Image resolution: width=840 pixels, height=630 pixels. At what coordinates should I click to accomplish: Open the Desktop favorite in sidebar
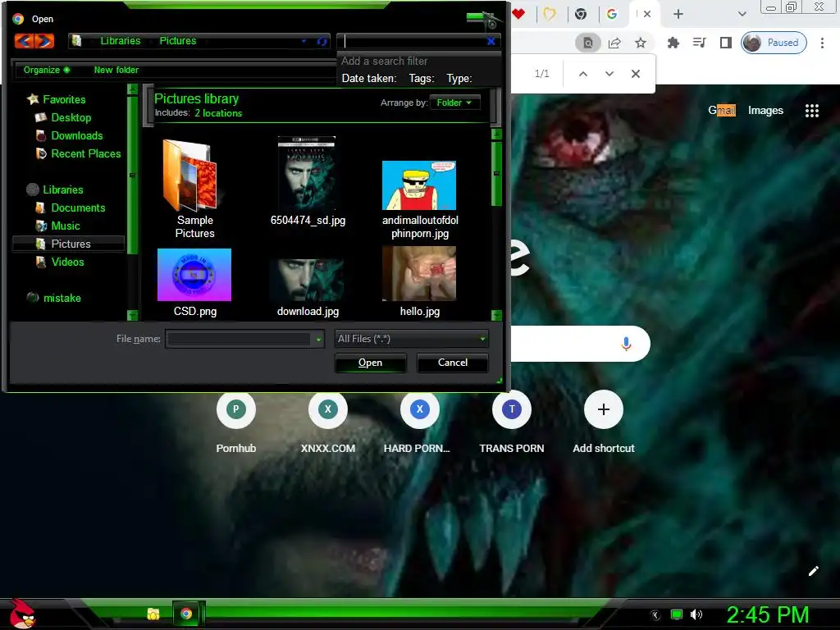point(71,117)
